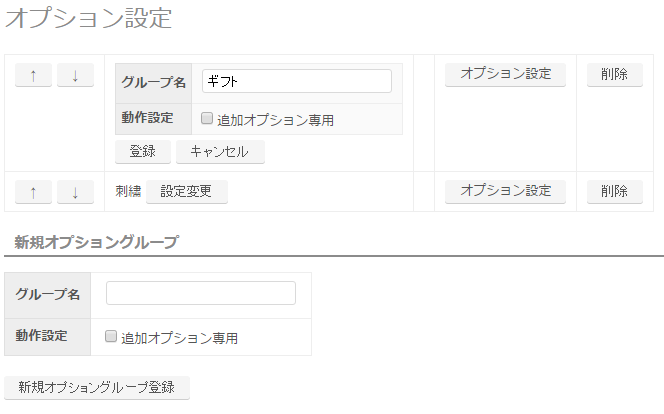Open 設定変更 for the 刺繍 group
This screenshot has height=414, width=664.
coord(187,192)
